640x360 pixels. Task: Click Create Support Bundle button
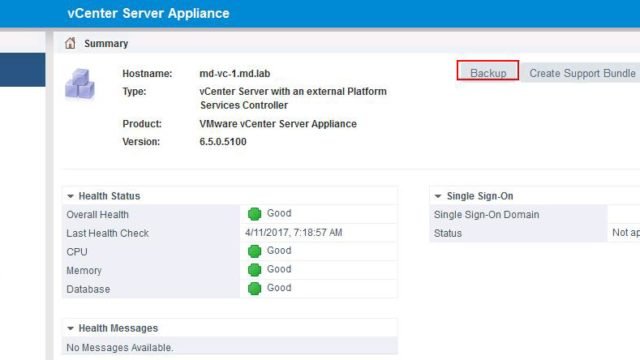click(x=582, y=73)
